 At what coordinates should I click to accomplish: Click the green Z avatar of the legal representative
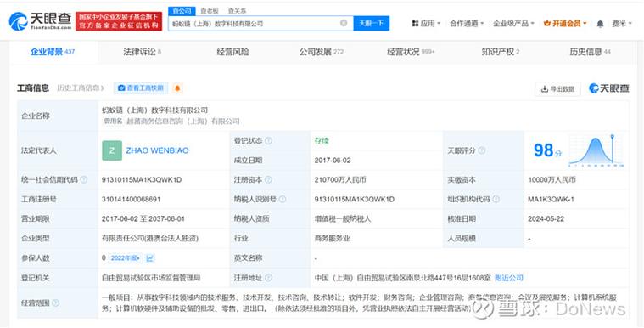click(112, 150)
